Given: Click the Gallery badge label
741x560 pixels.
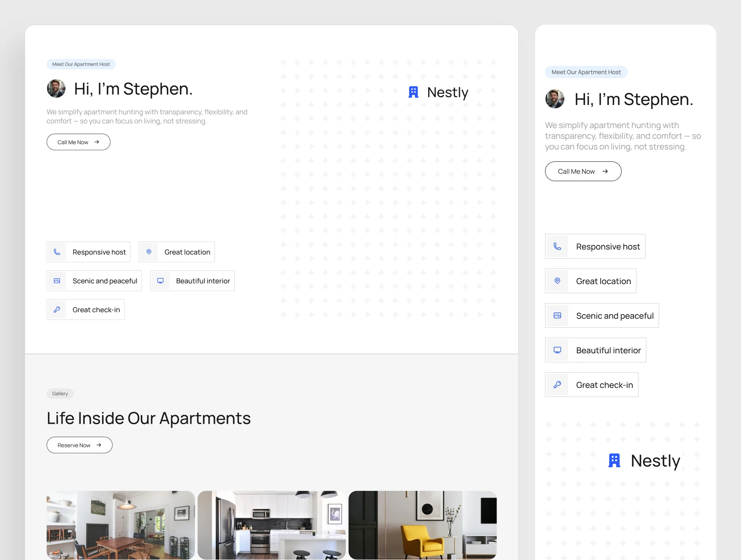Looking at the screenshot, I should coord(60,394).
